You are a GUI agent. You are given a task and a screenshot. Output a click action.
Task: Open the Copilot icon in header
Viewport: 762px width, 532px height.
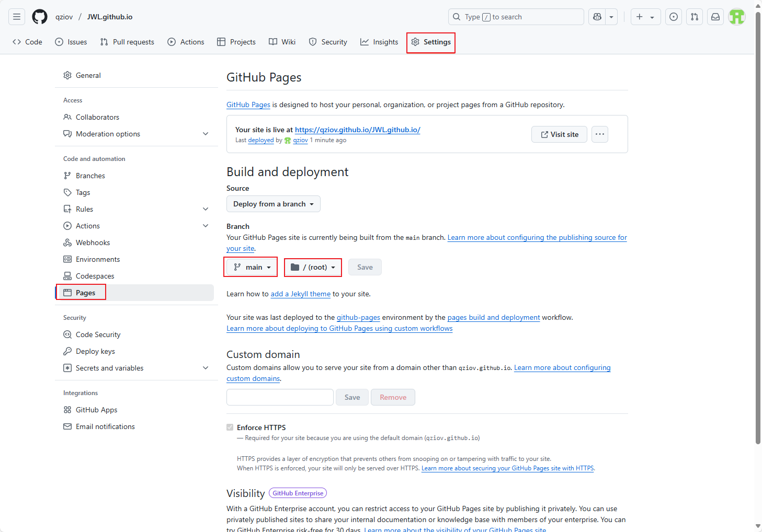(597, 17)
